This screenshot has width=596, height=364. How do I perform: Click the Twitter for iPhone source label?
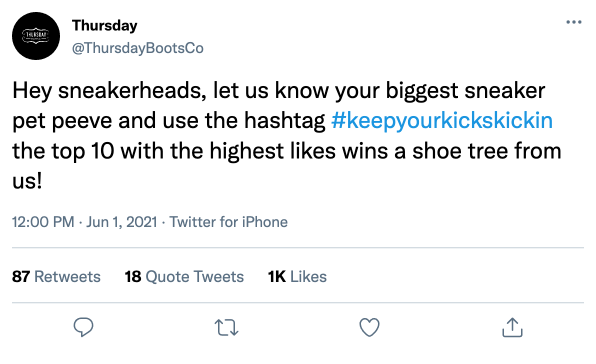point(228,222)
